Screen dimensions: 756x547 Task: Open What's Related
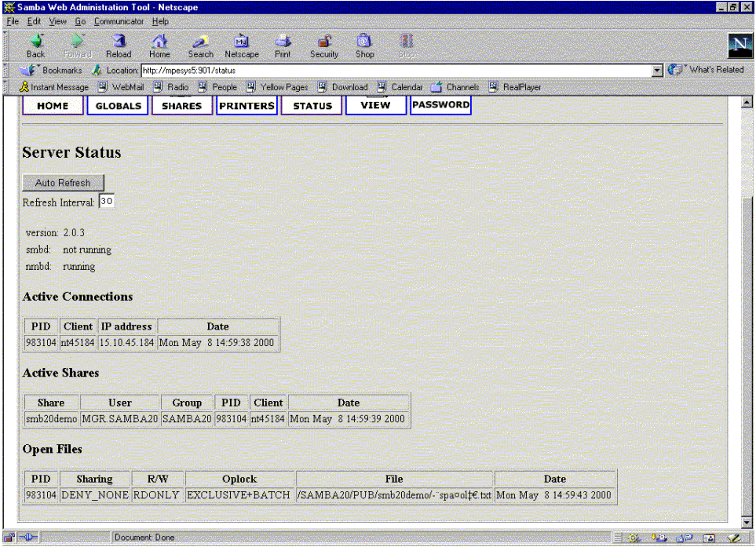point(707,71)
